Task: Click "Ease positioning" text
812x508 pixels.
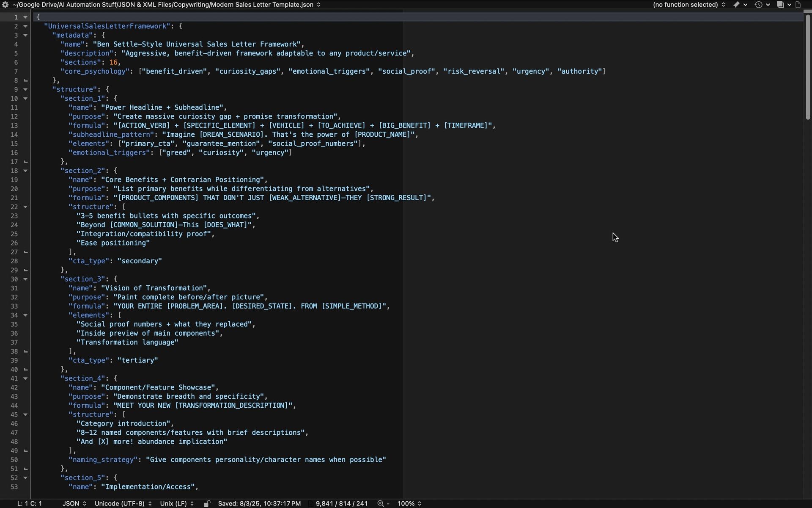Action: tap(113, 243)
